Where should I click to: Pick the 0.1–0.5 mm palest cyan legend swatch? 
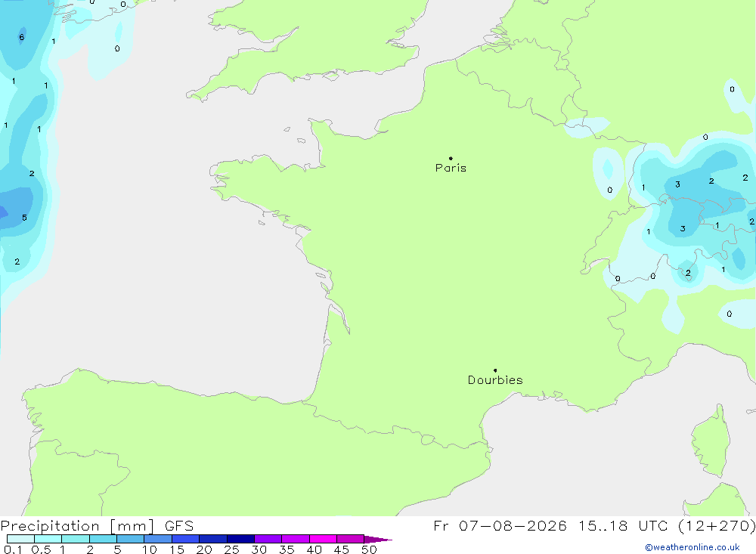[x=20, y=539]
